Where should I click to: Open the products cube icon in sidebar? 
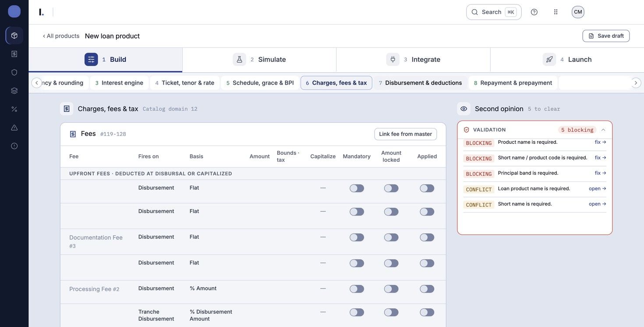click(x=14, y=36)
